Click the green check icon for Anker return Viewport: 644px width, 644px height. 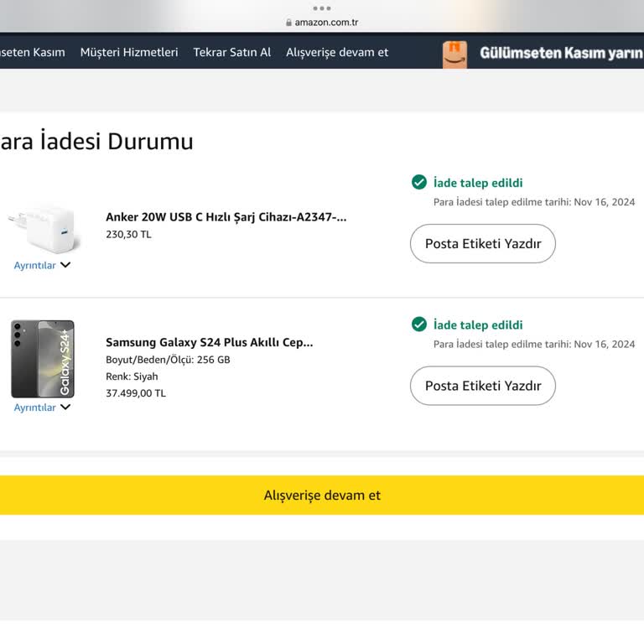point(419,182)
